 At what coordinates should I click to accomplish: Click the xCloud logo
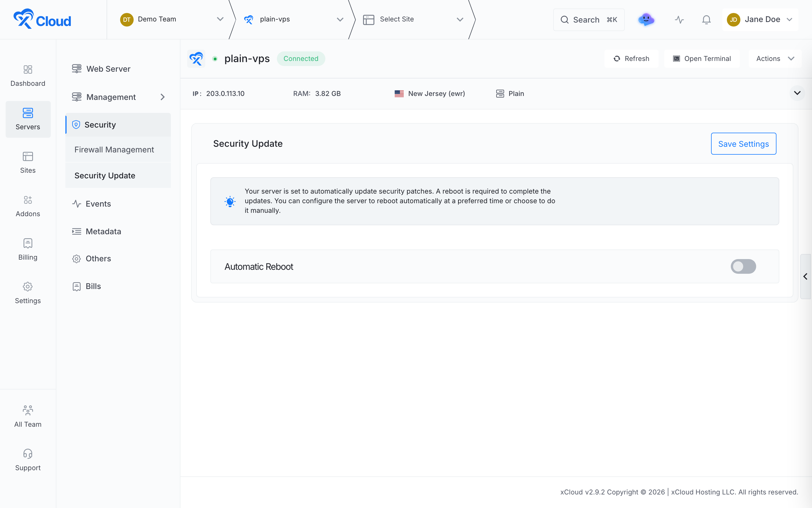[42, 19]
